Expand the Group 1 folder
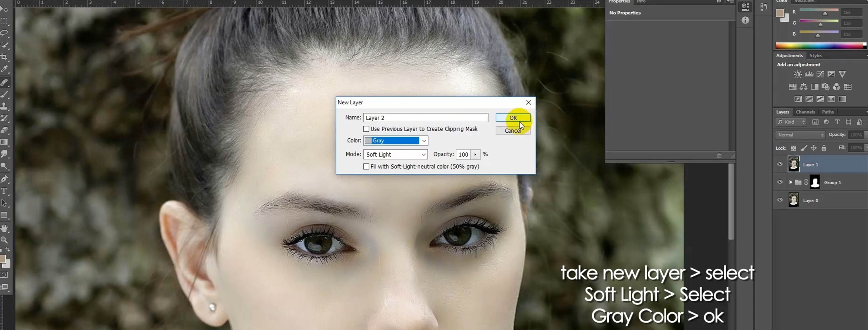Screen dimensions: 868x330 [x=791, y=182]
